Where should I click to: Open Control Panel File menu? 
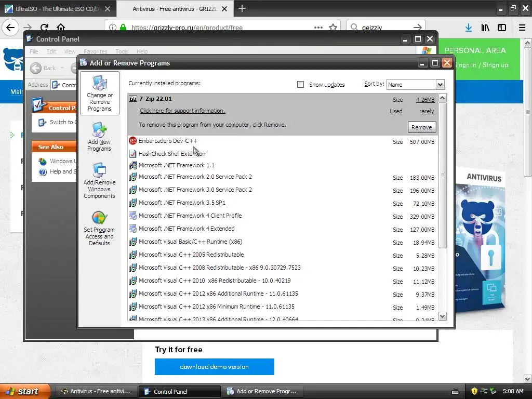[x=34, y=51]
